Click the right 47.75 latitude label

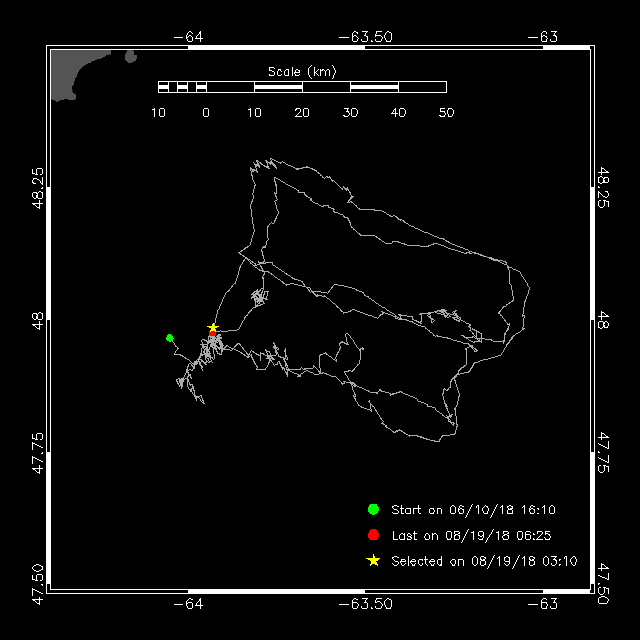click(603, 452)
